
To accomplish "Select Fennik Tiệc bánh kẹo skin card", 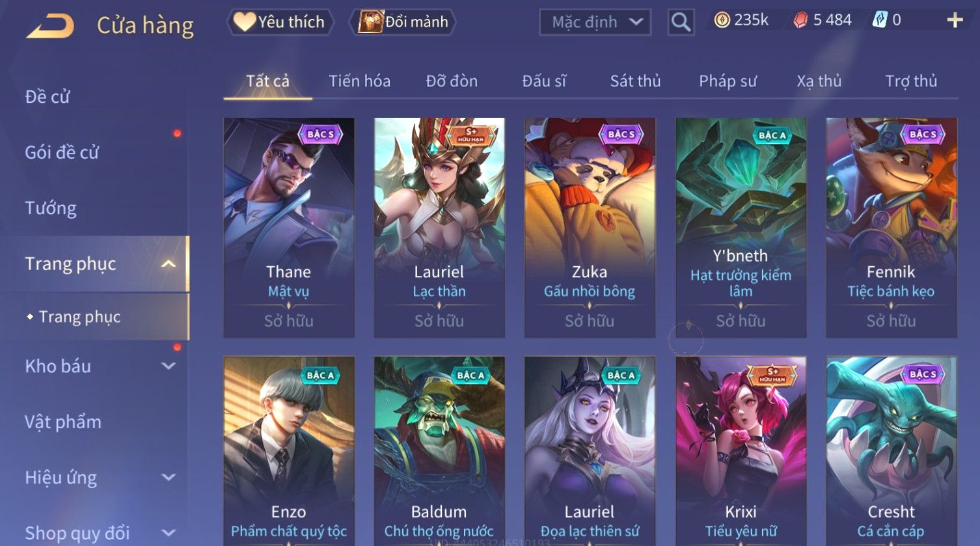I will tap(892, 227).
